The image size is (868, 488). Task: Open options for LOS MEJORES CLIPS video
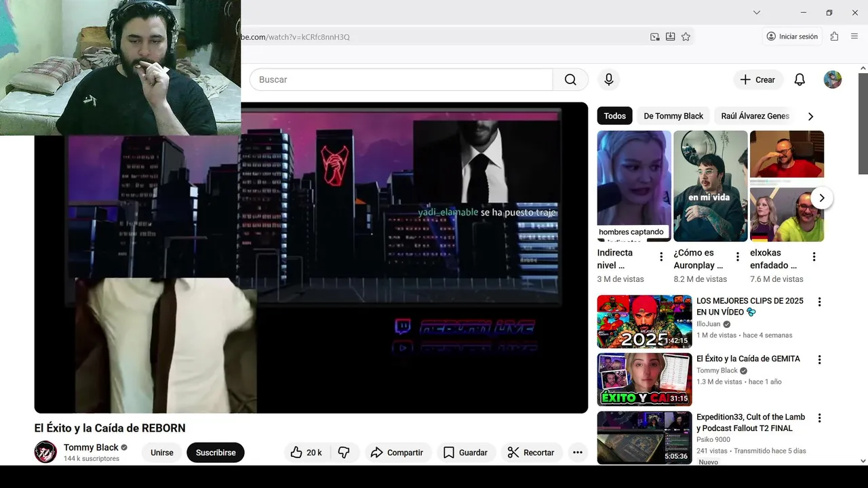pos(819,302)
